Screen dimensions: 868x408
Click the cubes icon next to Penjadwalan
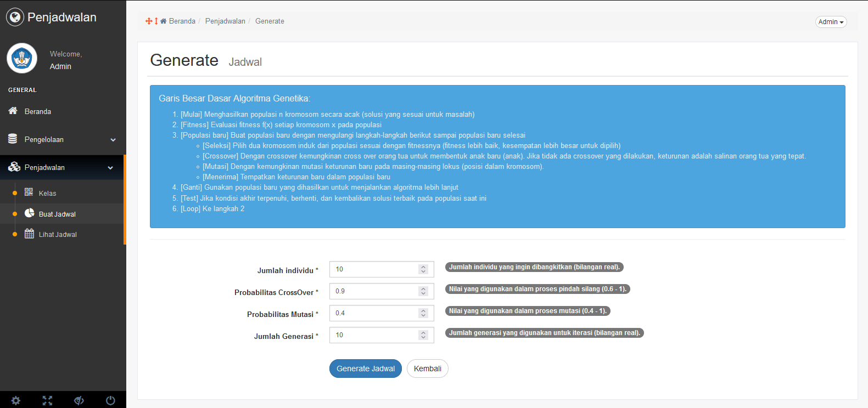(14, 167)
